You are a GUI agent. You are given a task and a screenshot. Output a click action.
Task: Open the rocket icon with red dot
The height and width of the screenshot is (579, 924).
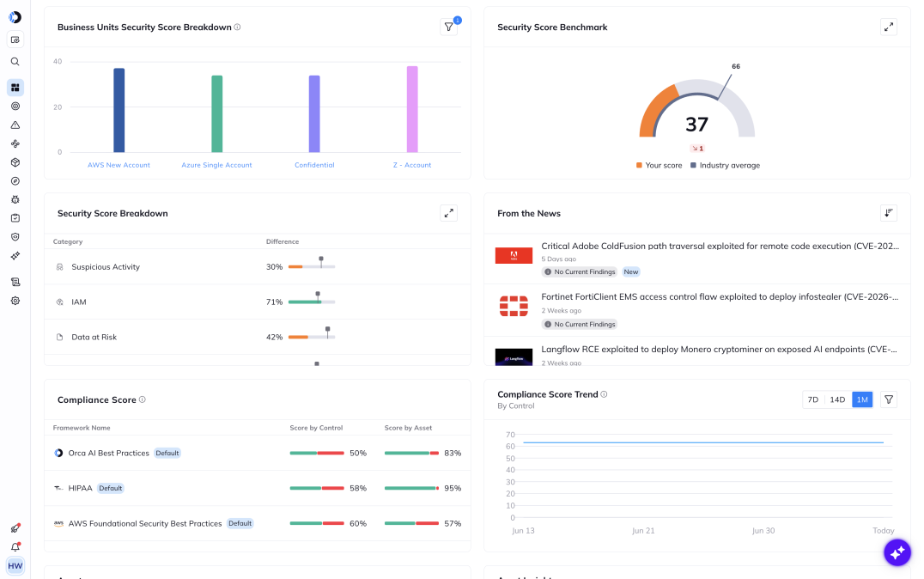click(x=15, y=528)
